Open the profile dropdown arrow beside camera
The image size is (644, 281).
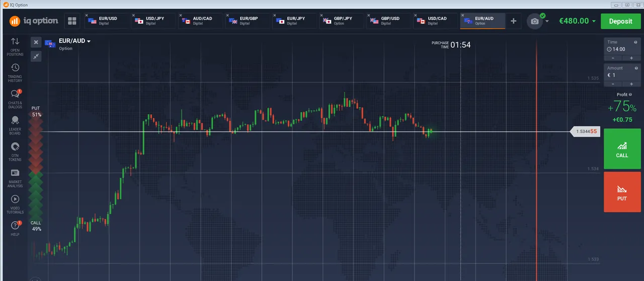(x=547, y=22)
